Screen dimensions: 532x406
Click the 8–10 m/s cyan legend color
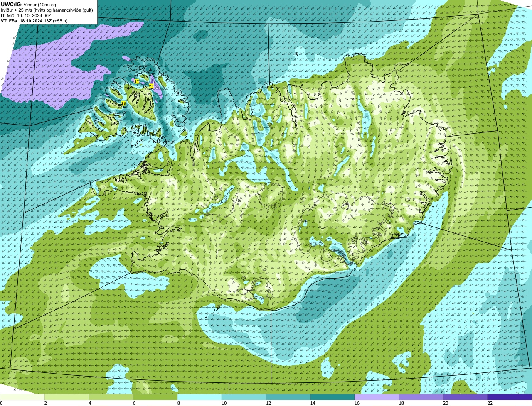(199, 397)
